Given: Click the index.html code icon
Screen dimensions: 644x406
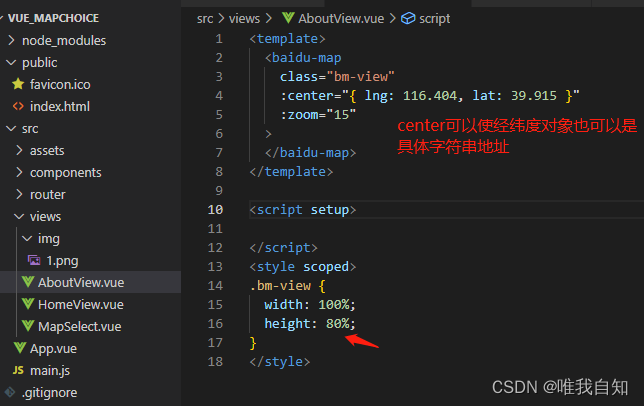Looking at the screenshot, I should [x=18, y=106].
